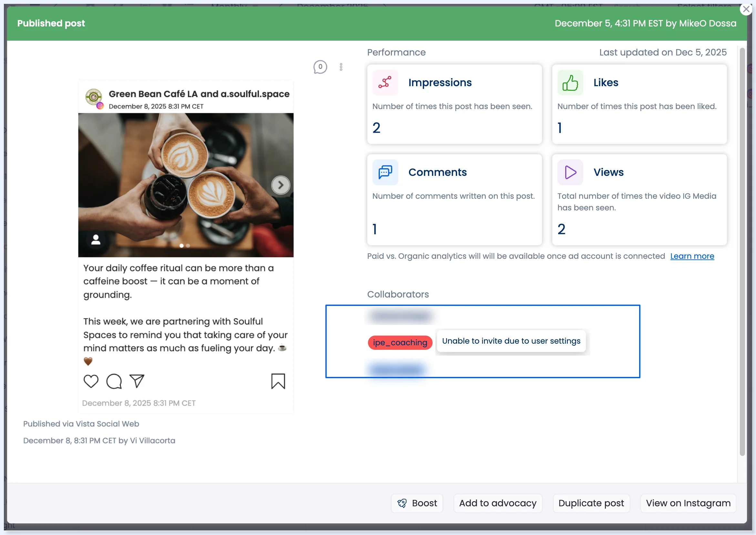Click the speech bubble comment icon
The height and width of the screenshot is (535, 756).
pos(114,381)
